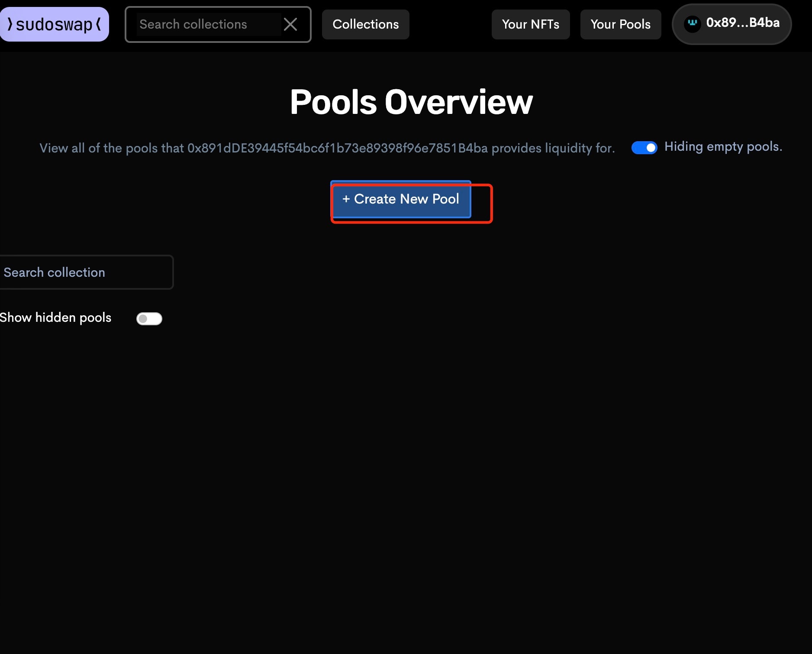Viewport: 812px width, 654px height.
Task: Focus the top Search collections field
Action: point(209,24)
